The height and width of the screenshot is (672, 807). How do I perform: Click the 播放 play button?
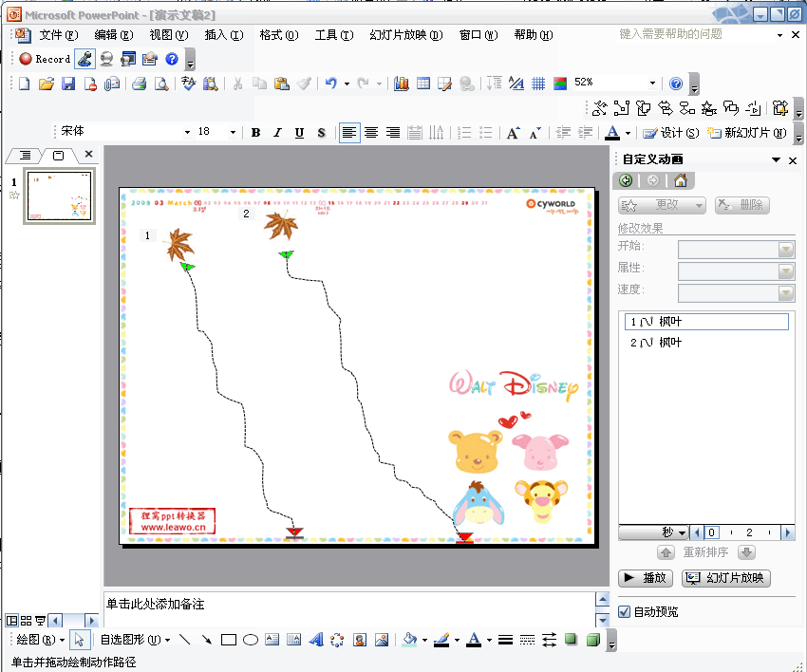[646, 578]
